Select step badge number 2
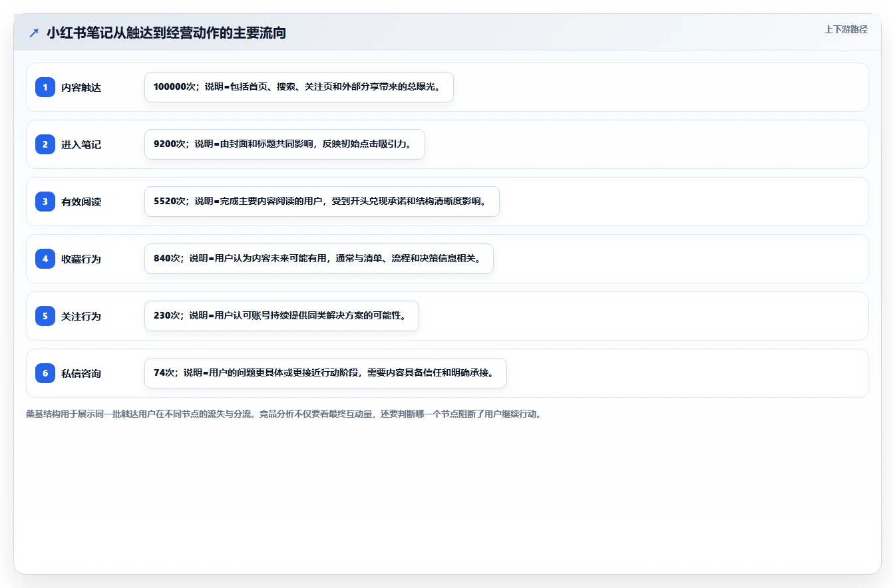This screenshot has height=588, width=895. tap(45, 144)
